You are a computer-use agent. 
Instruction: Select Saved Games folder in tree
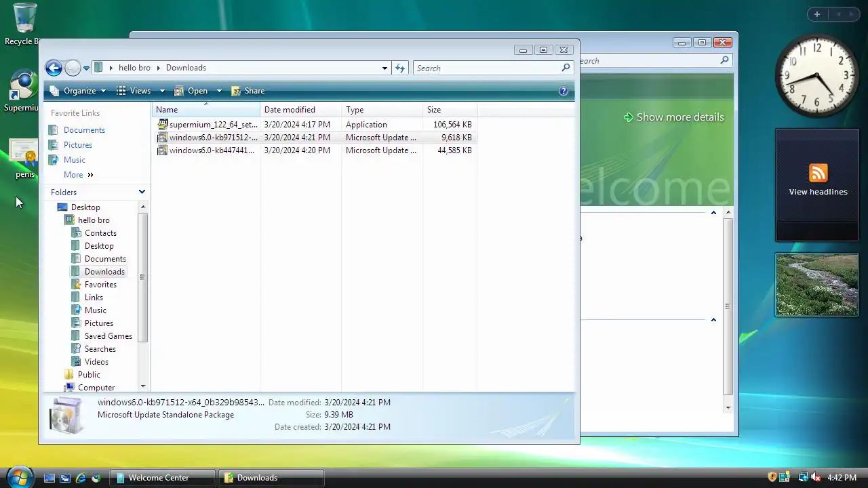coord(108,336)
